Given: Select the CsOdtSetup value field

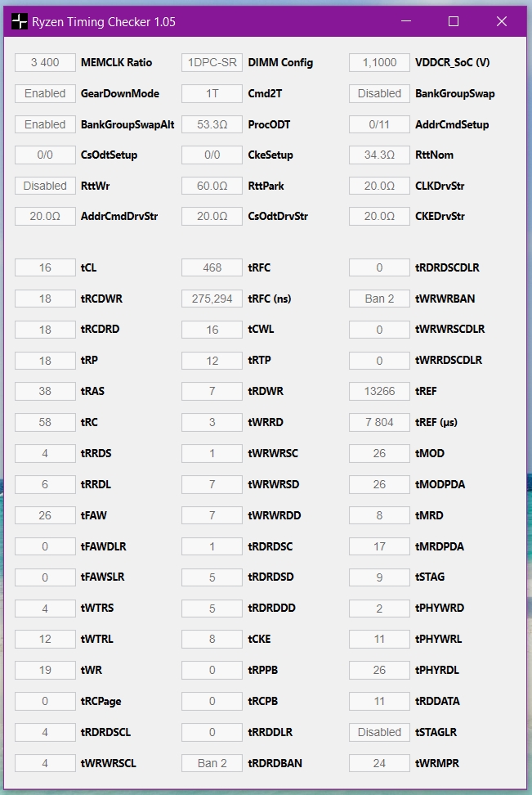Looking at the screenshot, I should [x=45, y=155].
